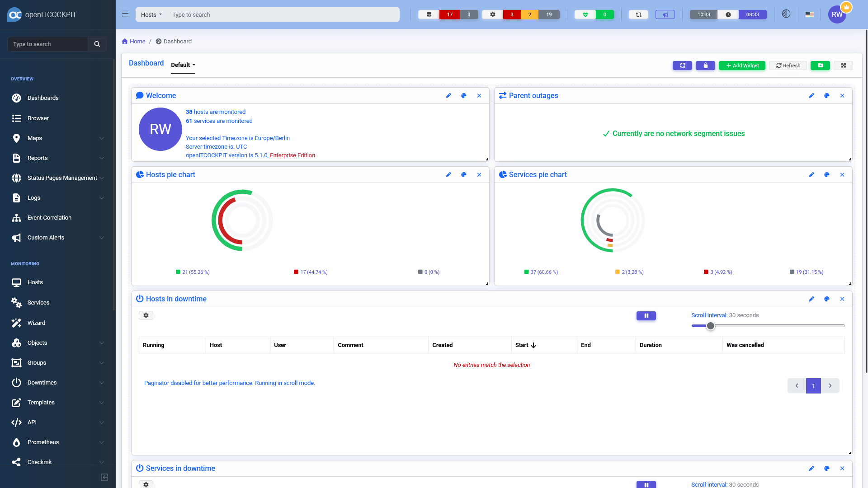Click the openITCOCKPIT logo
Image resolution: width=868 pixels, height=488 pixels.
coord(42,14)
